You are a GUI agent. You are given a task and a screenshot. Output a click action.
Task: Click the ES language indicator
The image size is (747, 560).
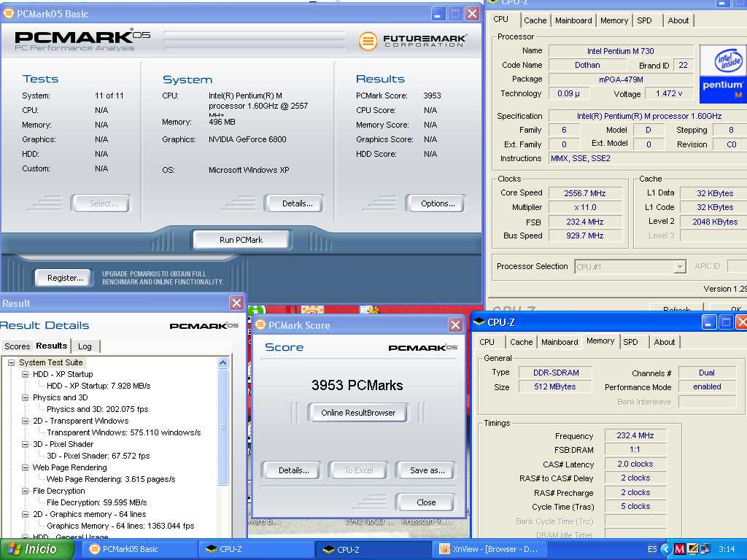click(x=652, y=549)
